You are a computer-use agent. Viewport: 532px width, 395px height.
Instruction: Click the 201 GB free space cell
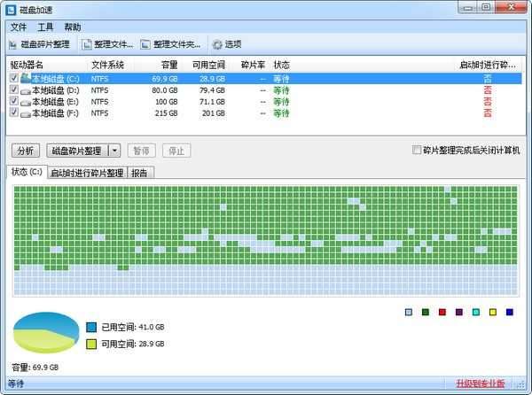214,113
